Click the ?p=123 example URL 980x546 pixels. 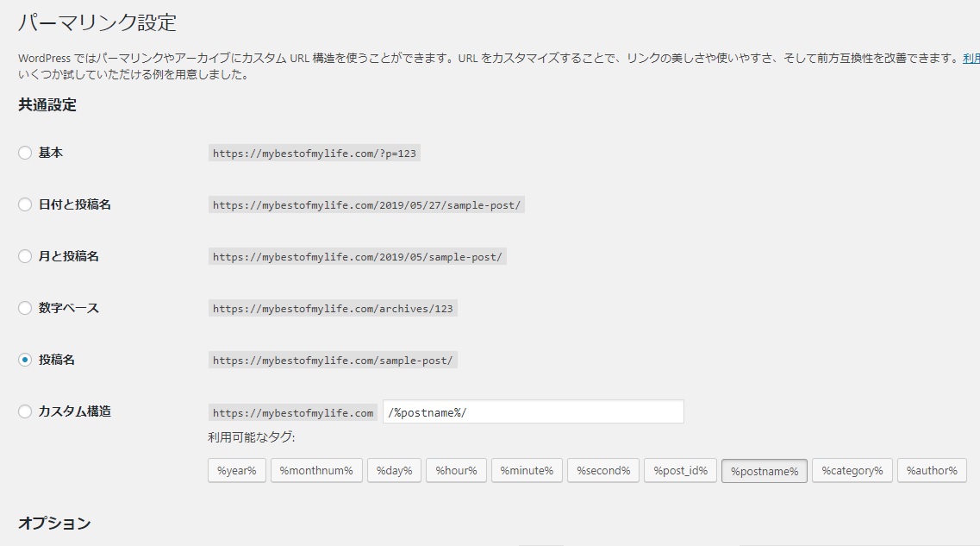pyautogui.click(x=315, y=154)
